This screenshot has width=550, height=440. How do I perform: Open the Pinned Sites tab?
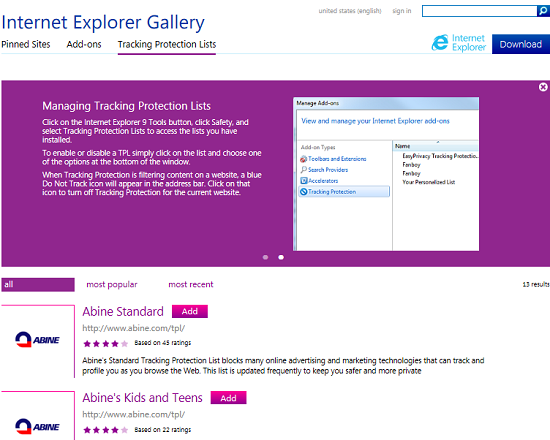click(26, 45)
